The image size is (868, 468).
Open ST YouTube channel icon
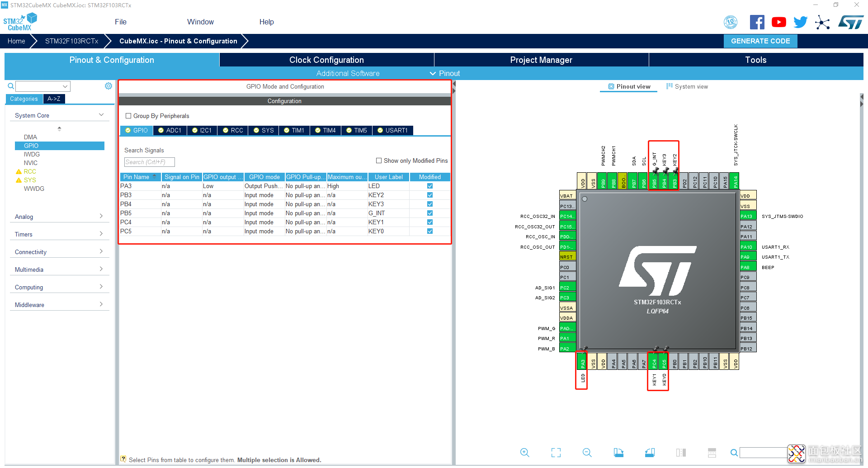click(x=779, y=22)
